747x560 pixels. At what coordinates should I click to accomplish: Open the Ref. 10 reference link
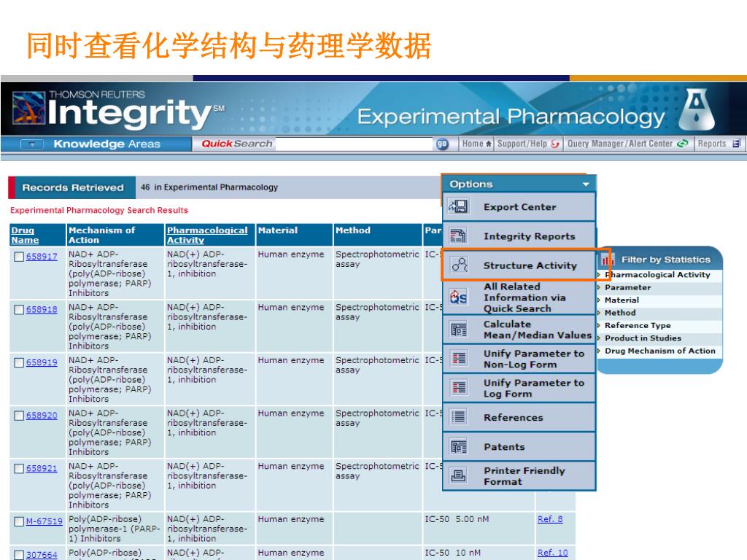pyautogui.click(x=553, y=553)
